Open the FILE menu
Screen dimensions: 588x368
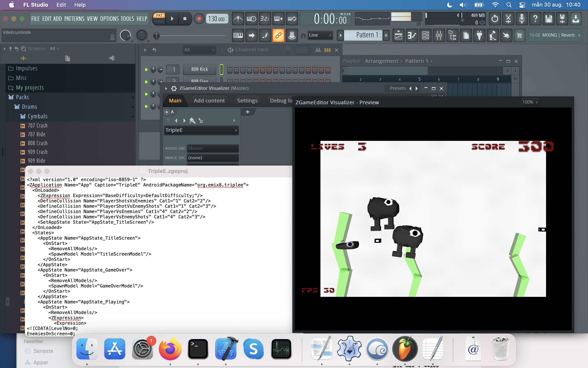36,19
